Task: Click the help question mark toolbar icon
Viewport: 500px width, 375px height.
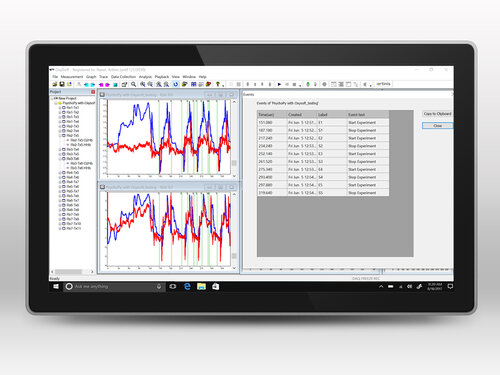Action: click(x=218, y=84)
